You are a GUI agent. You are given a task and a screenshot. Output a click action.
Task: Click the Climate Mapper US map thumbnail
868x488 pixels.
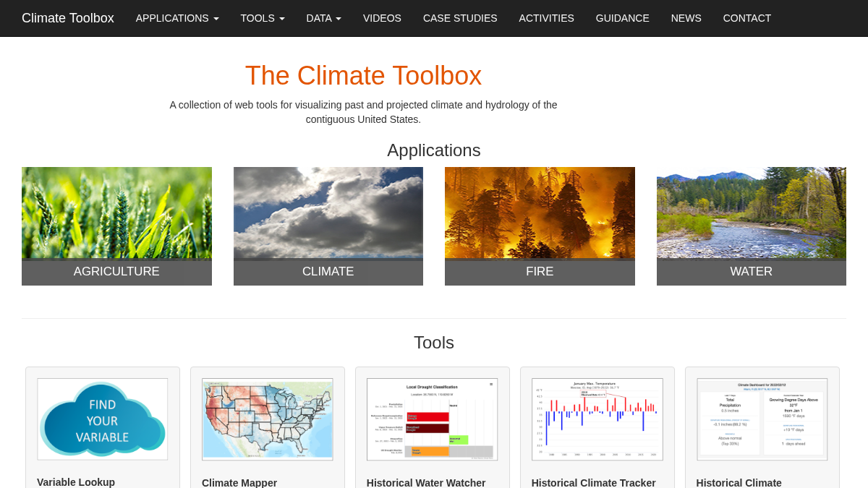coord(268,419)
